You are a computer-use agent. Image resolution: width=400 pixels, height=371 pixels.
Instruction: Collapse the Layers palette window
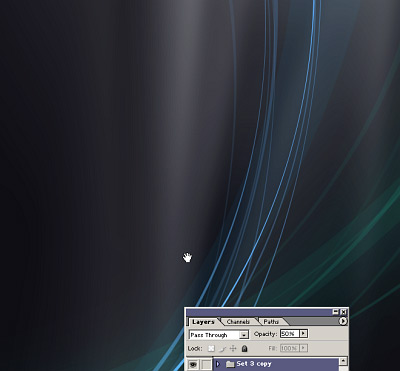336,312
